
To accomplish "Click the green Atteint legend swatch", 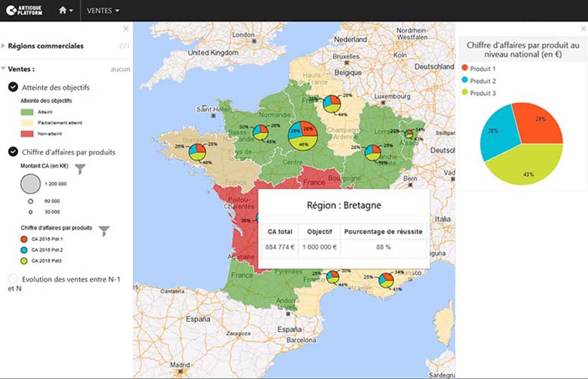I will point(27,112).
